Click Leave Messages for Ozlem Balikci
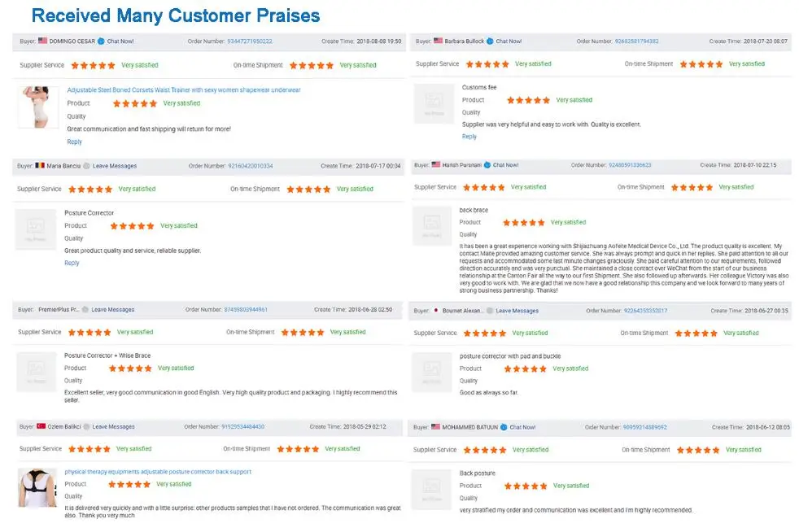This screenshot has width=799, height=532. tap(113, 427)
